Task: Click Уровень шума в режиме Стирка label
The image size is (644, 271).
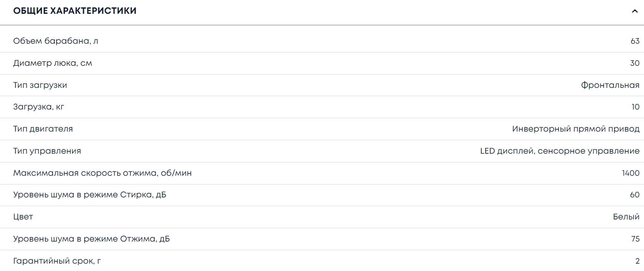Action: pyautogui.click(x=90, y=195)
